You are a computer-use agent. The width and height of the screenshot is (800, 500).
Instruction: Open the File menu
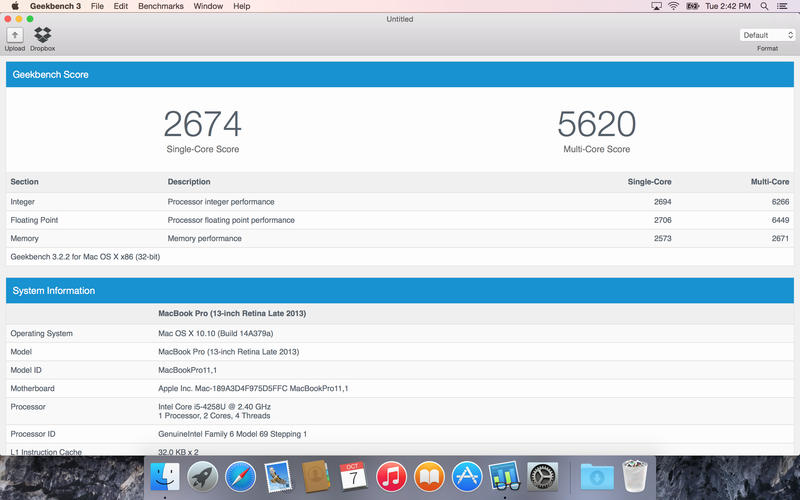point(97,6)
